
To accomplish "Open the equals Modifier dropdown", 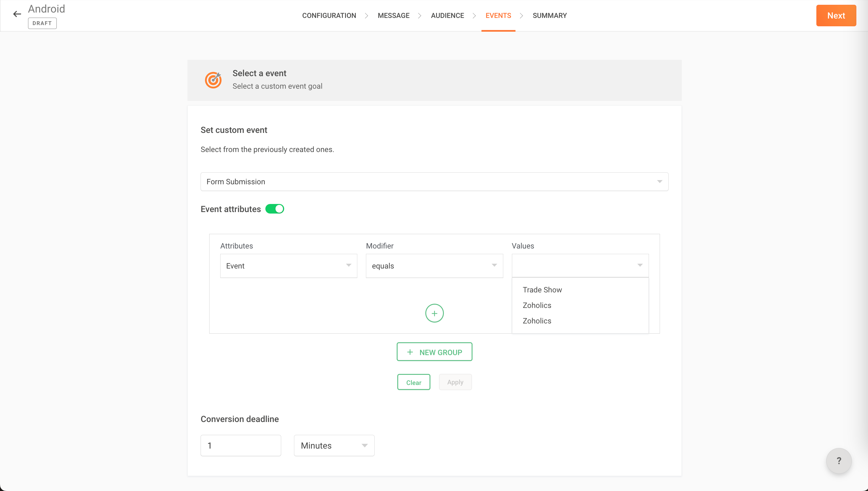I will pyautogui.click(x=434, y=266).
